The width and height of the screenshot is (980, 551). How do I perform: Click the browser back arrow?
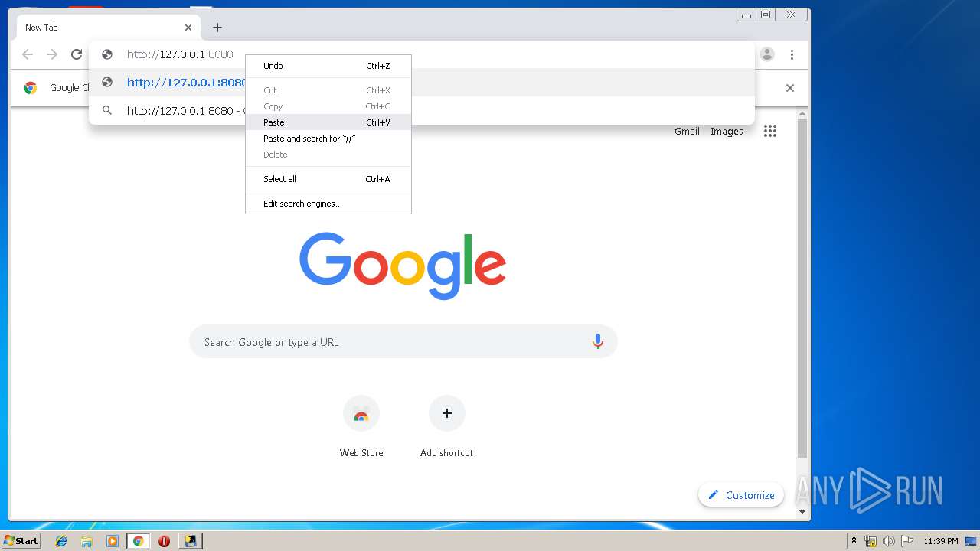(28, 54)
